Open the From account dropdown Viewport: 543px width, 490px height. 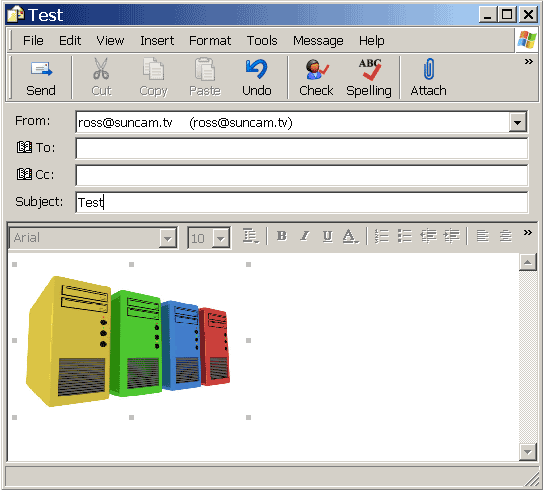tap(518, 122)
